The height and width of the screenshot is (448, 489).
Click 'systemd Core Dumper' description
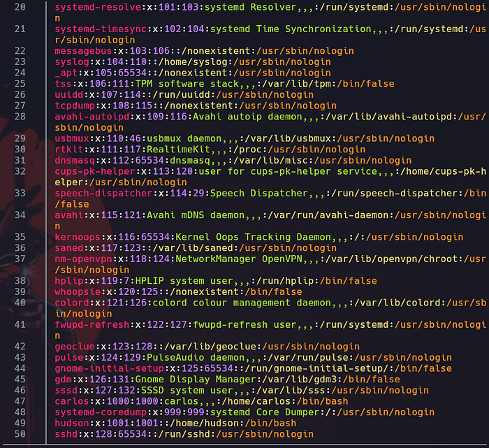[265, 412]
